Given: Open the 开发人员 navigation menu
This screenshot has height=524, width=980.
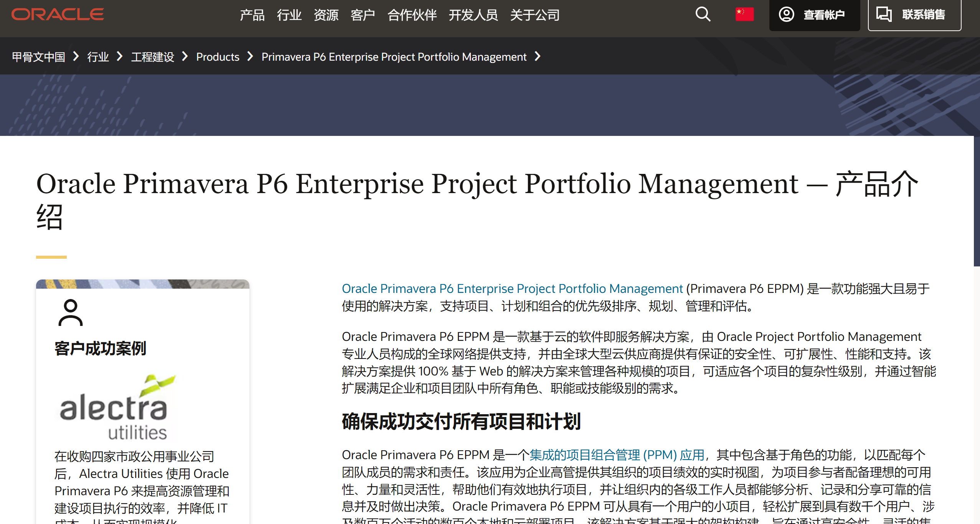Looking at the screenshot, I should 473,15.
